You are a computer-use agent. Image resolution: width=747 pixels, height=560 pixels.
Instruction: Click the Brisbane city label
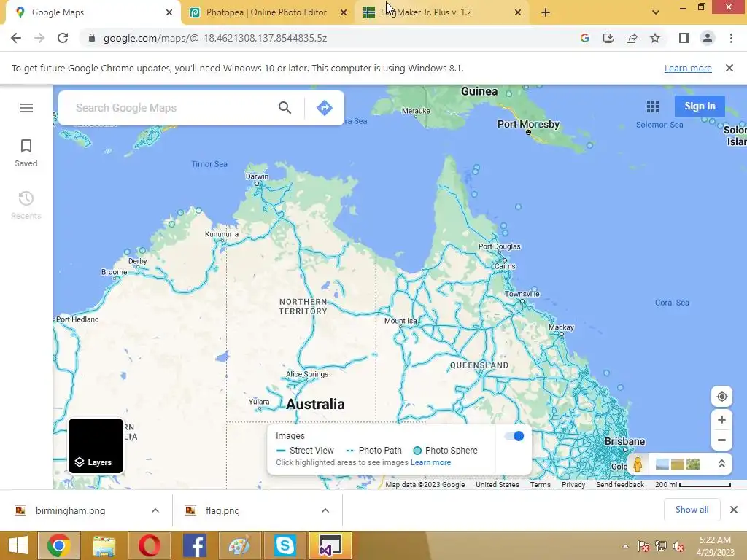pos(624,441)
